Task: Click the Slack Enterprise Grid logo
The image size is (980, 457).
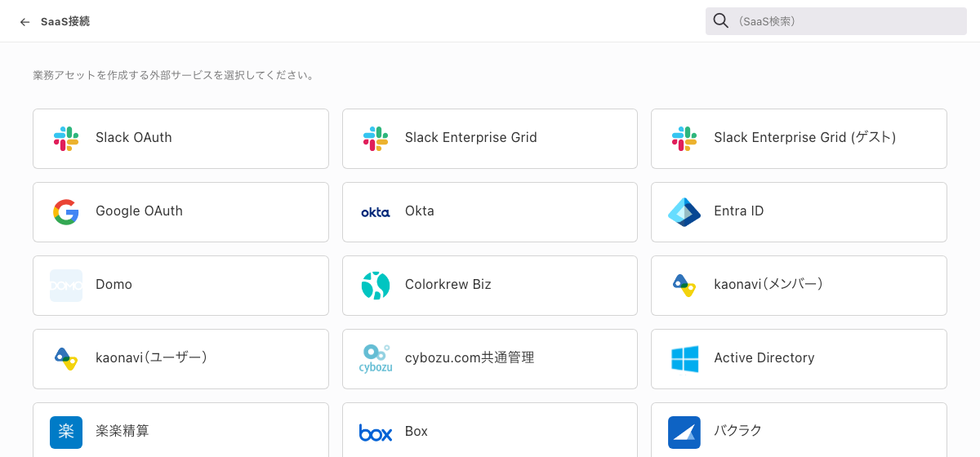Action: coord(376,139)
